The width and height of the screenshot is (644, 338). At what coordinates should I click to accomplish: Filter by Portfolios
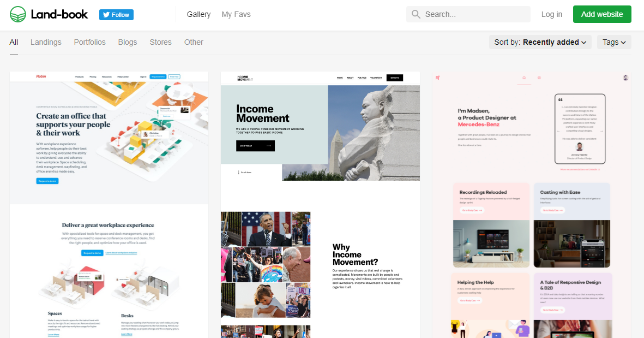(90, 42)
